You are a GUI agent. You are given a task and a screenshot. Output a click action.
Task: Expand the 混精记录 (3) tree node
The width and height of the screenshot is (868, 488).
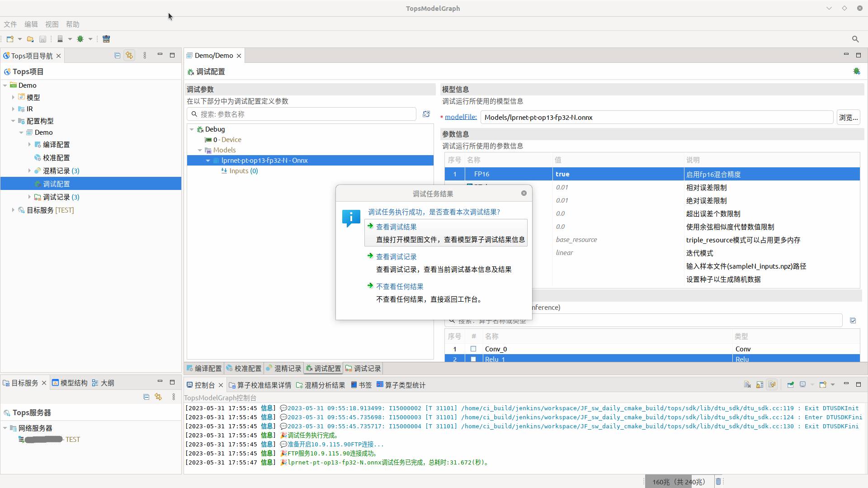pyautogui.click(x=29, y=171)
